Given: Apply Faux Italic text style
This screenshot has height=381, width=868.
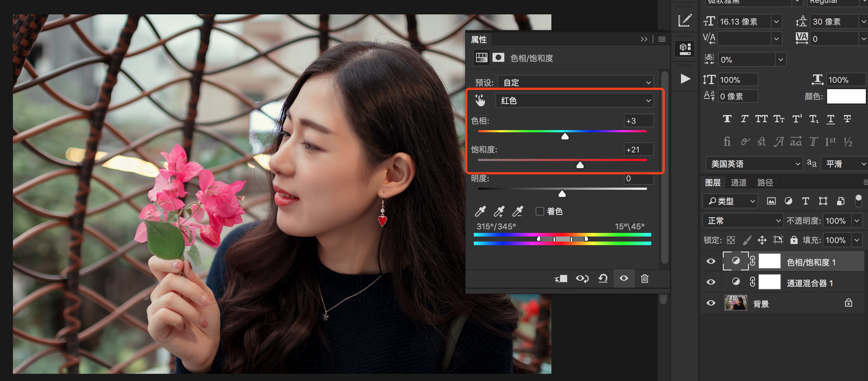Looking at the screenshot, I should (745, 119).
